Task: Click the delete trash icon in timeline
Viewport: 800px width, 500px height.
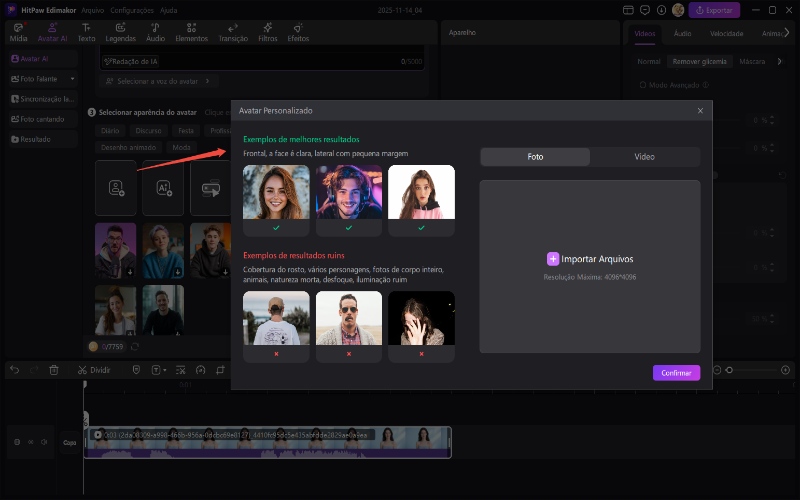Action: (x=54, y=369)
